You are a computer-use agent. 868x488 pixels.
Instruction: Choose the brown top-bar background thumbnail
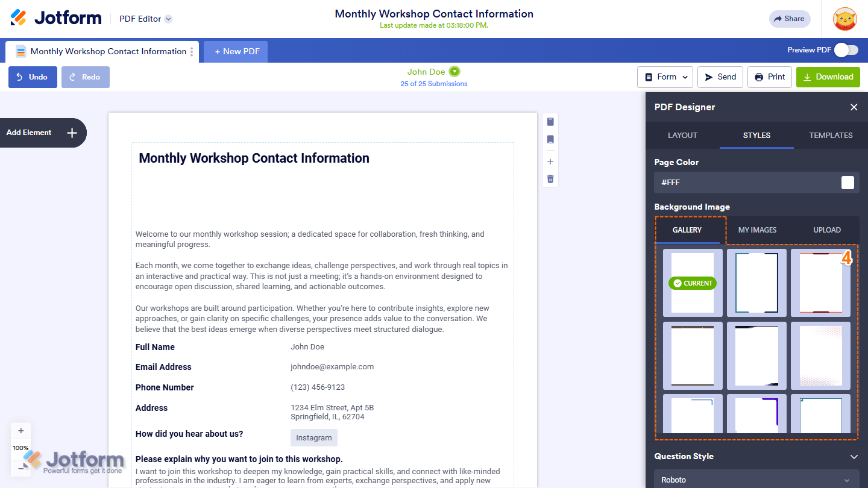coord(693,355)
